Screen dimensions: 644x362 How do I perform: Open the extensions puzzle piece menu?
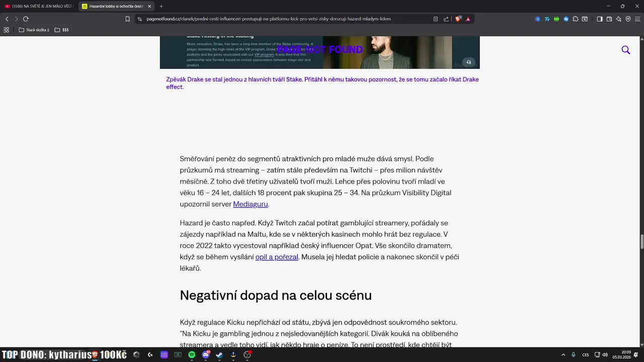point(575,19)
